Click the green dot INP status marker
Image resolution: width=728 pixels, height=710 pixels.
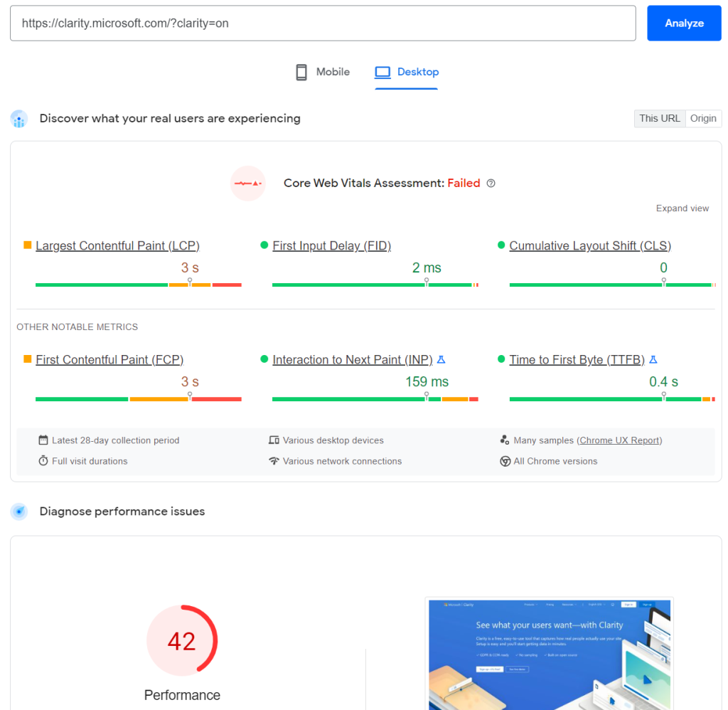[264, 359]
